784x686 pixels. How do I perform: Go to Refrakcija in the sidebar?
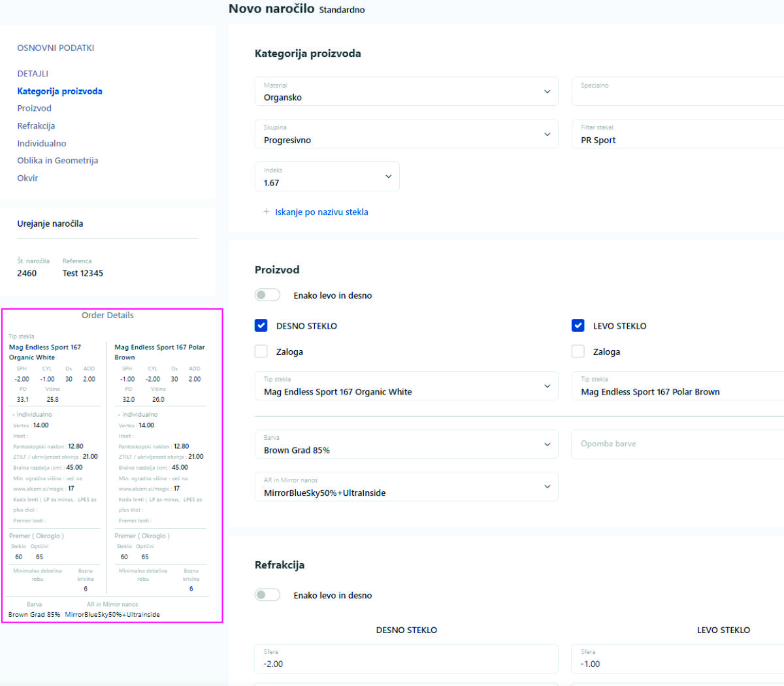click(36, 126)
